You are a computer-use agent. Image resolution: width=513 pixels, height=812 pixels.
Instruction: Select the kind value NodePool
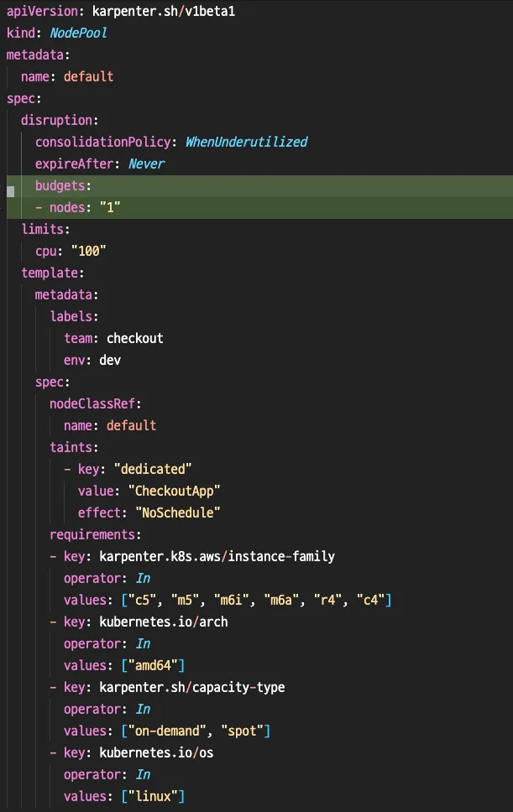pyautogui.click(x=78, y=34)
